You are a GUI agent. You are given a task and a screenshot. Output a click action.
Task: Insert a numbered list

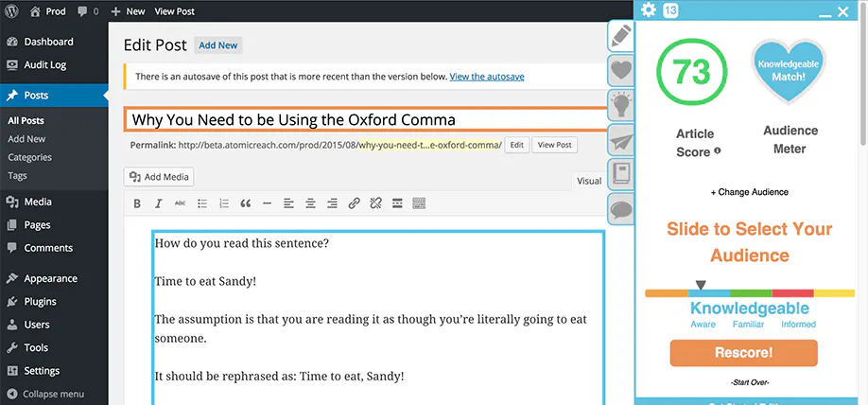[x=224, y=203]
